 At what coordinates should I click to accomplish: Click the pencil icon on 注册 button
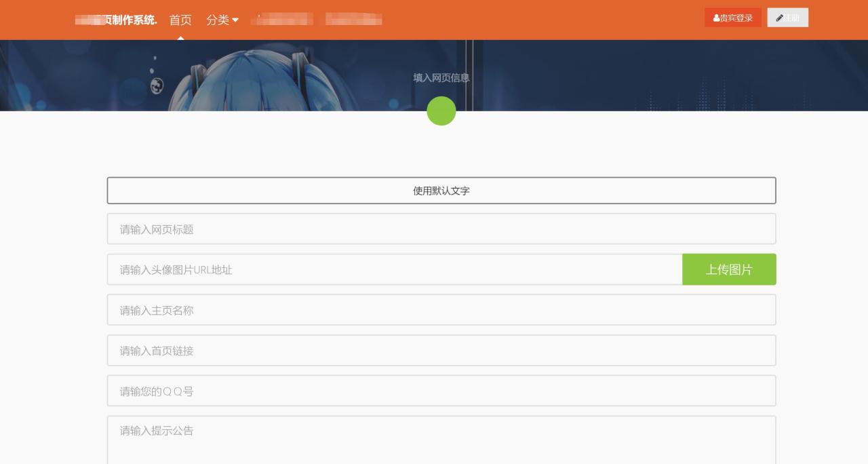pos(781,17)
